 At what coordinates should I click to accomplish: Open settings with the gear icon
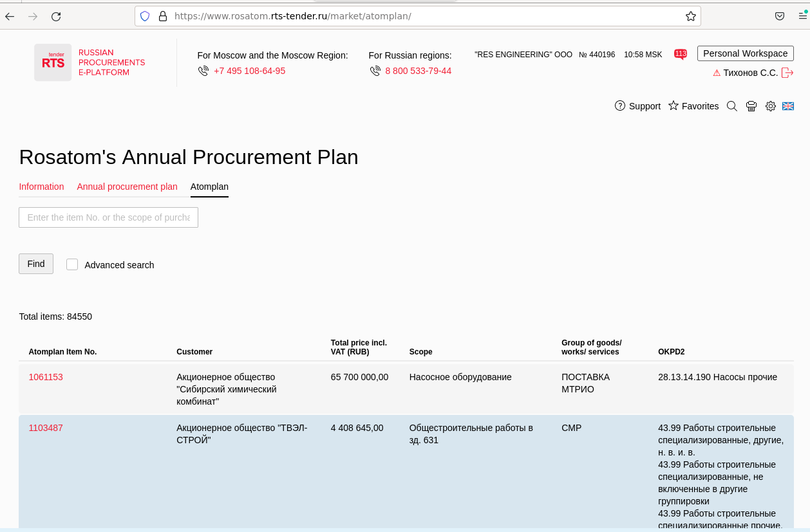(770, 106)
